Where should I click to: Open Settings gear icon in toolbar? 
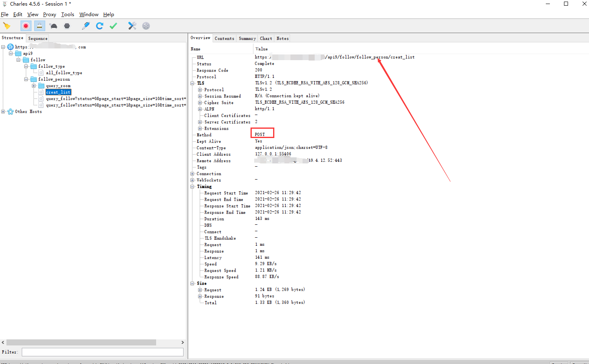point(146,26)
